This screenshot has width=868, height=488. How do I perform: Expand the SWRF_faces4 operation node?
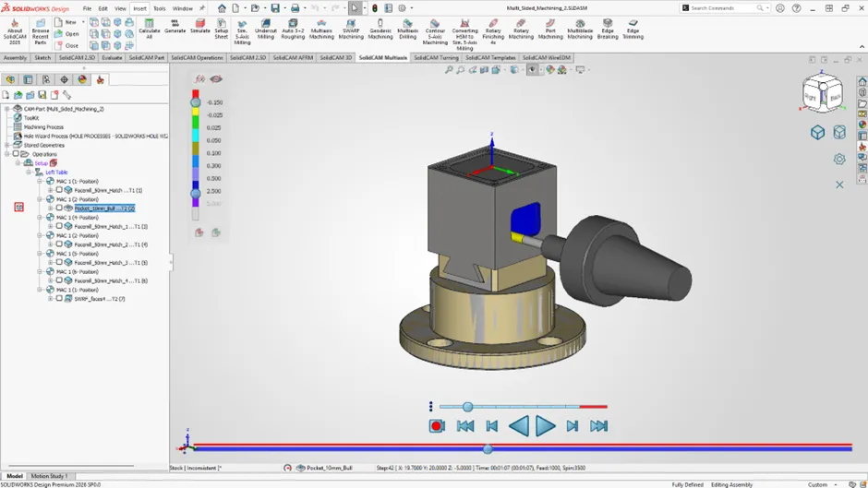click(51, 298)
